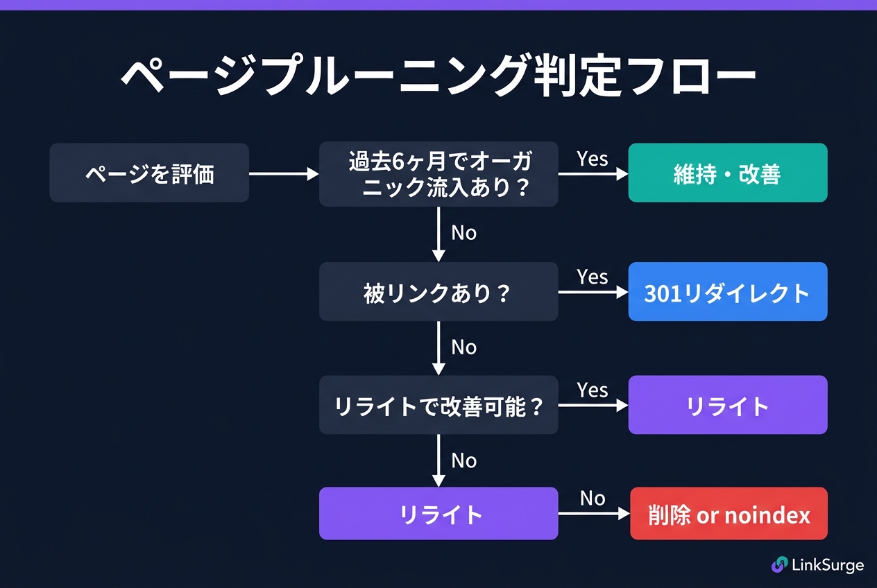The height and width of the screenshot is (588, 877).
Task: Select the red 削除 or noindex box
Action: 729,514
